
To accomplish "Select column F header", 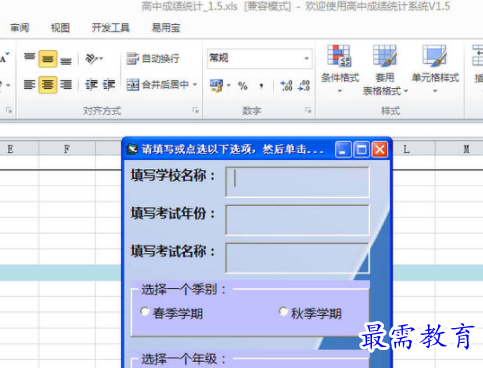I will tap(67, 149).
